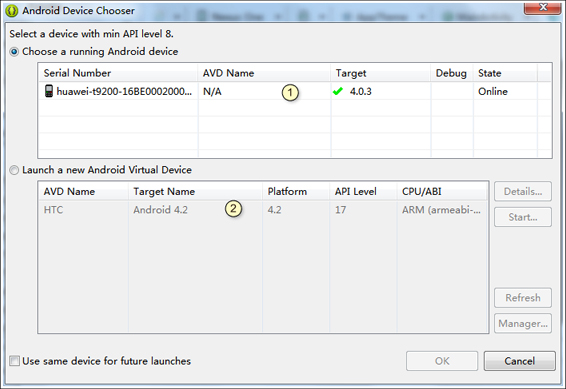Click the ARM (armeabi-... cell
Screen dimensions: 566x389
click(441, 210)
